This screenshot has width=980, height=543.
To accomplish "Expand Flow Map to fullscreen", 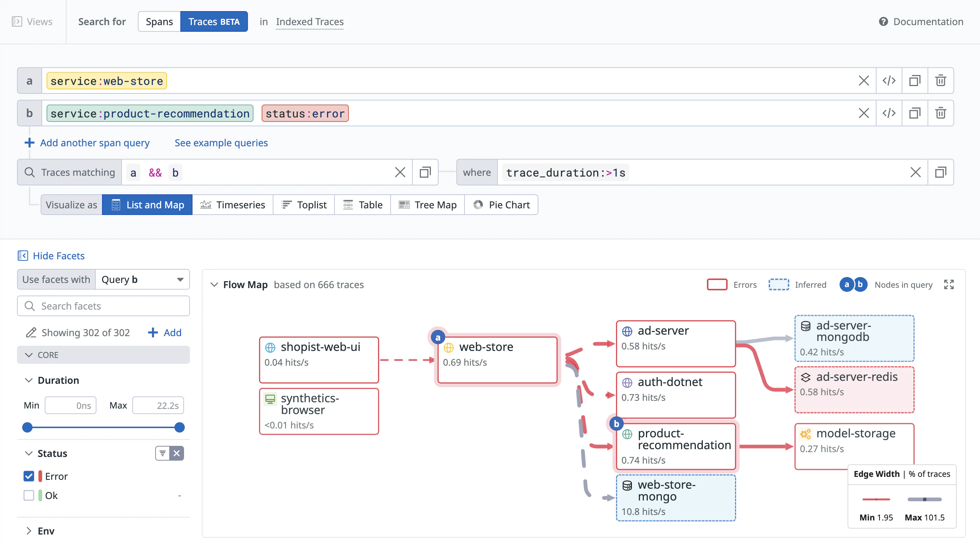I will tap(949, 284).
